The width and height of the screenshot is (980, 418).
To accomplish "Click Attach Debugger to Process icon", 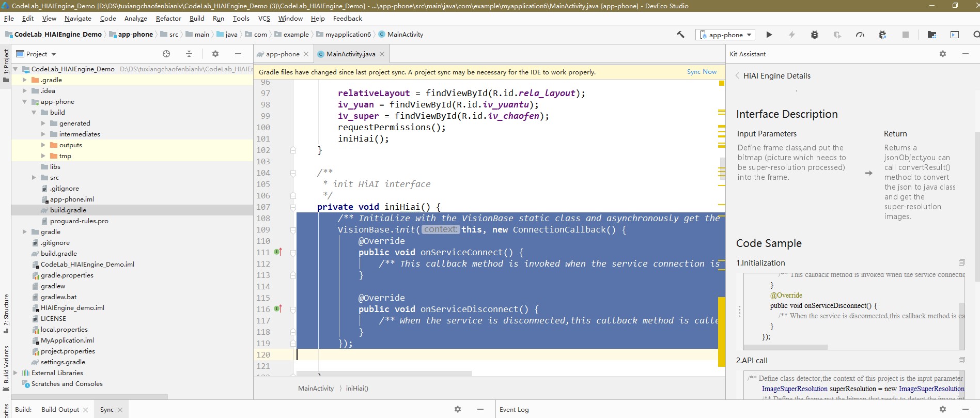I will tap(882, 35).
